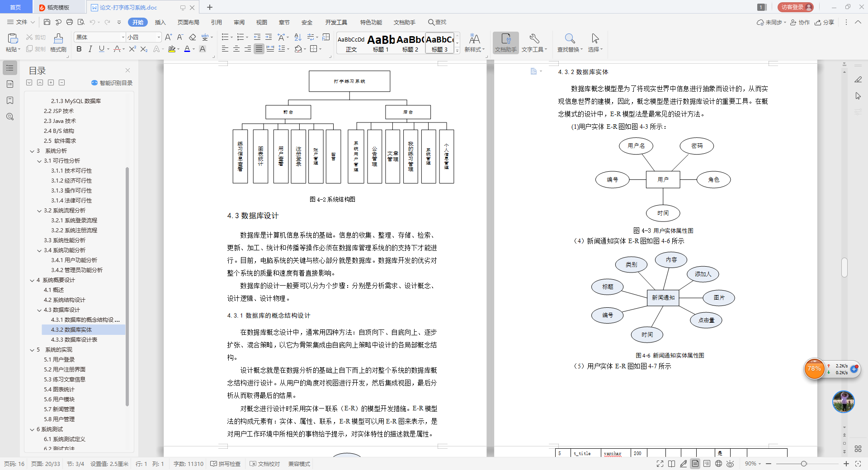Open the Text Tools (文字工具) wrench
Viewport: 868px width, 470px height.
click(x=534, y=43)
